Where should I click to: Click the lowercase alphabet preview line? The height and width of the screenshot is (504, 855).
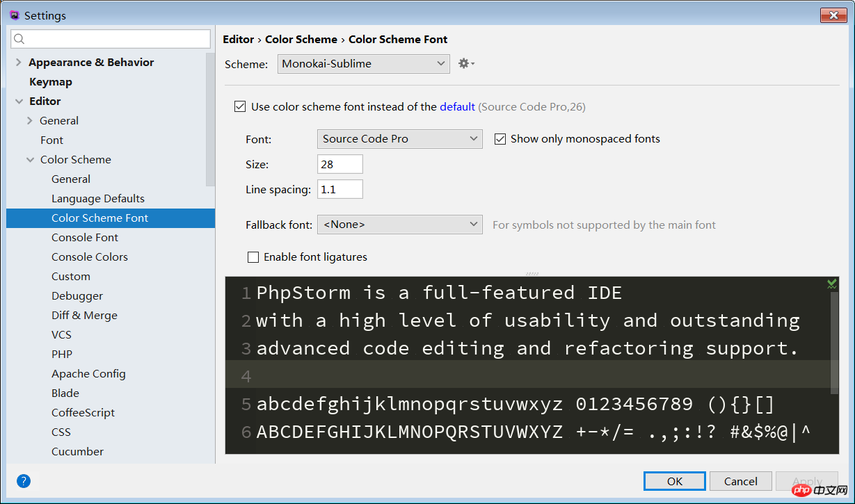(516, 404)
